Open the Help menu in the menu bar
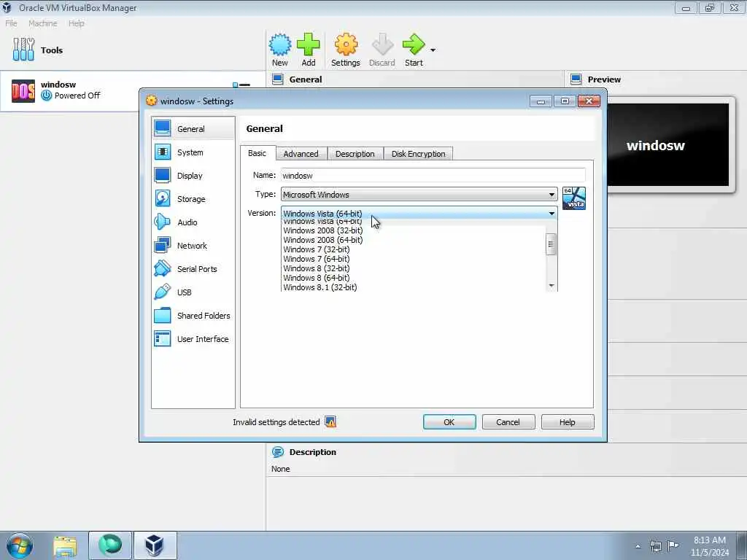 click(x=76, y=23)
